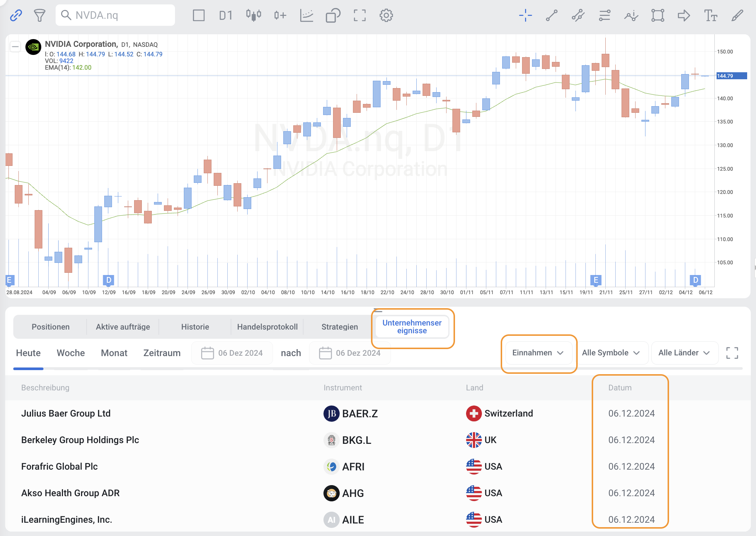Click the D1 timeframe button

point(226,15)
